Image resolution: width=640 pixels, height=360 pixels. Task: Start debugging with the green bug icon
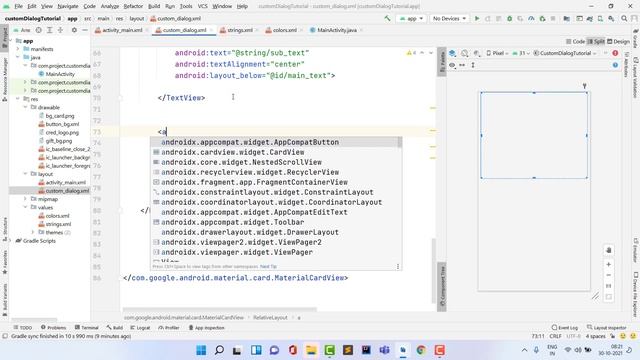[509, 18]
